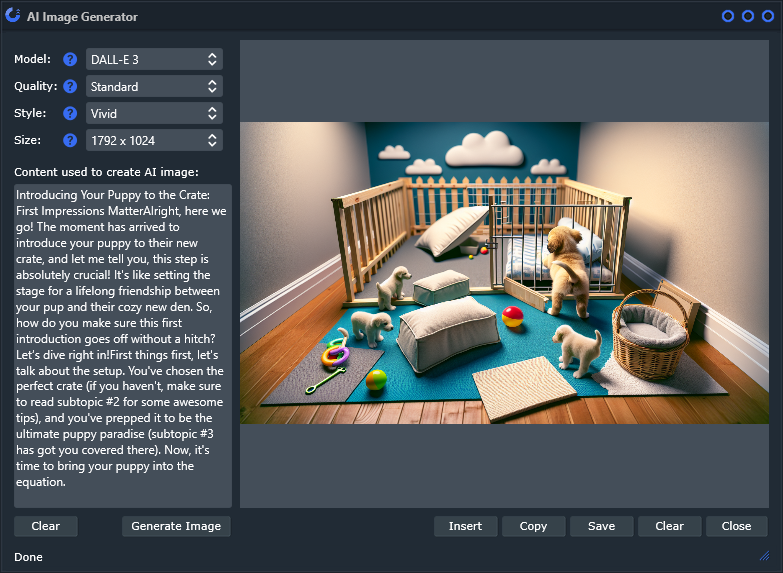Viewport: 783px width, 573px height.
Task: Click the help icon next to Style
Action: [70, 114]
